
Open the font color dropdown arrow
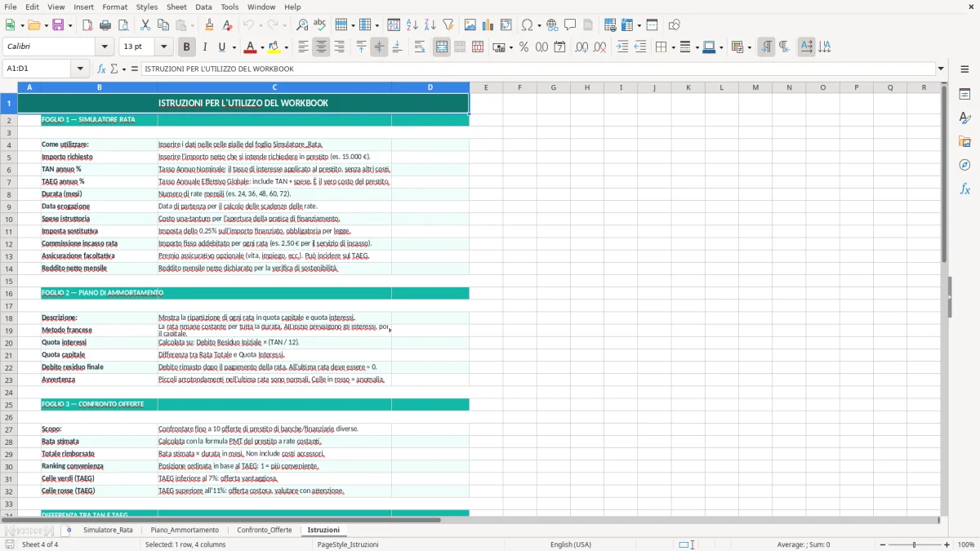[x=262, y=47]
